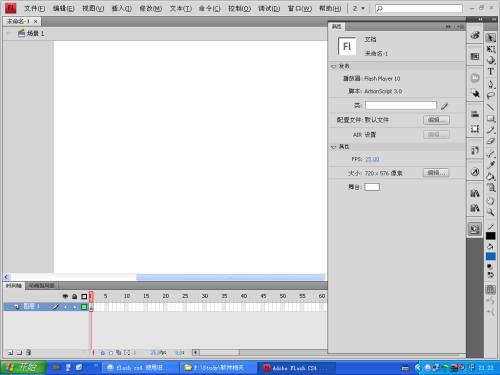Select the Rectangle tool
The height and width of the screenshot is (375, 500).
point(491,119)
